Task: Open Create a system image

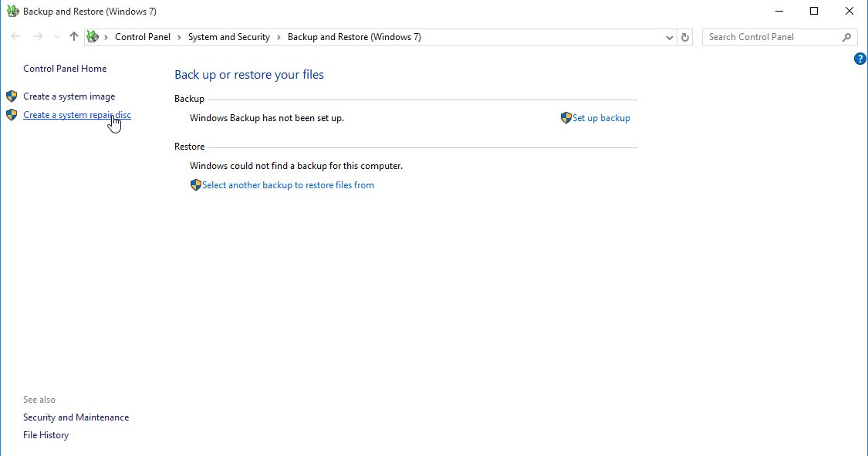Action: point(69,96)
